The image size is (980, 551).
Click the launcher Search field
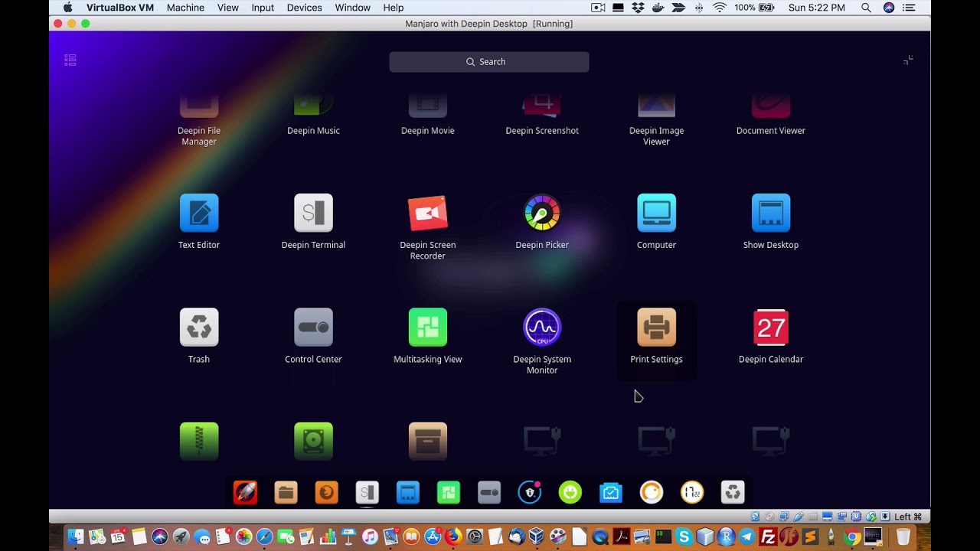489,62
